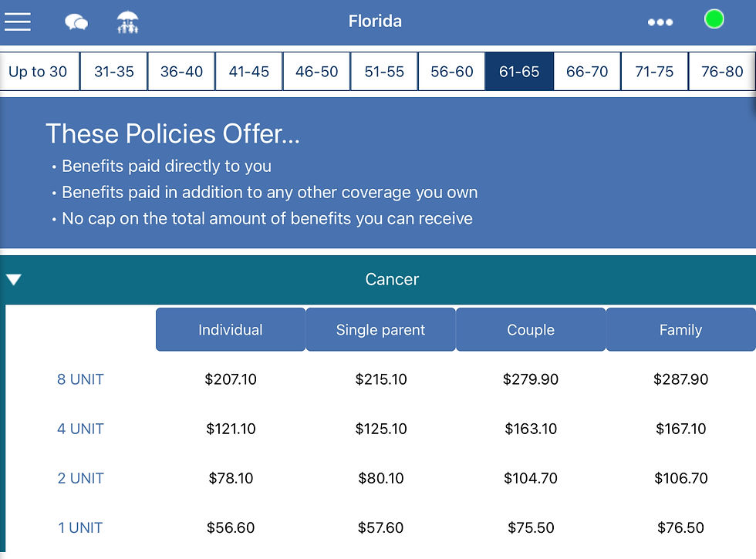Select the 61-65 age tab
Image resolution: width=756 pixels, height=559 pixels.
(519, 72)
